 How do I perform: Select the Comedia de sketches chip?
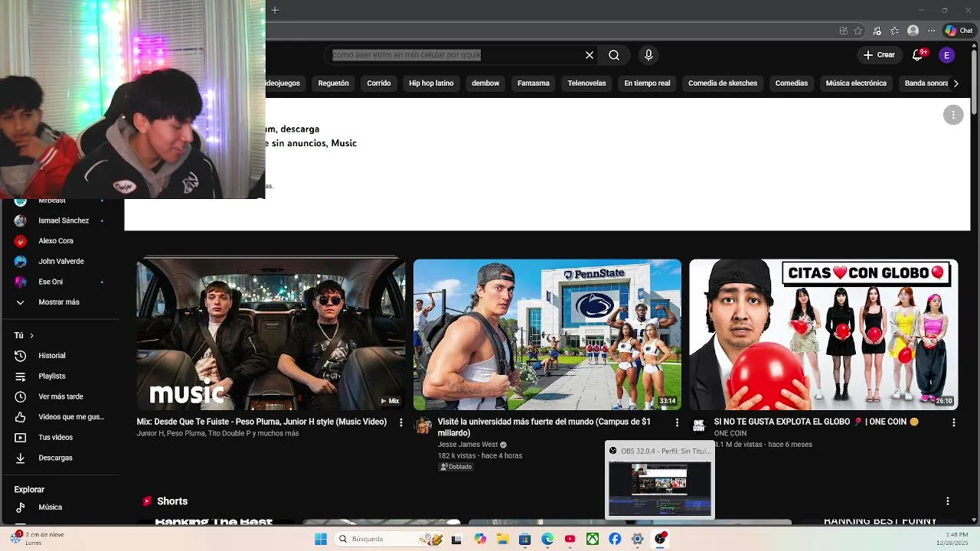click(x=723, y=83)
